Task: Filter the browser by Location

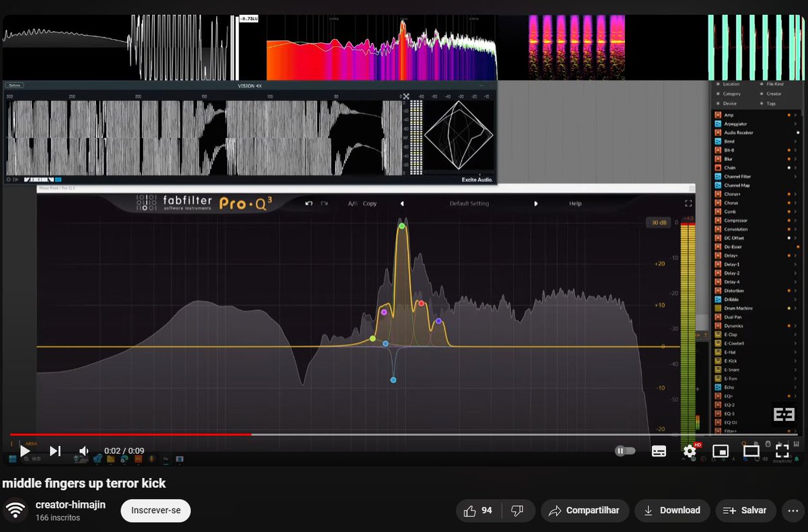Action: [728, 84]
